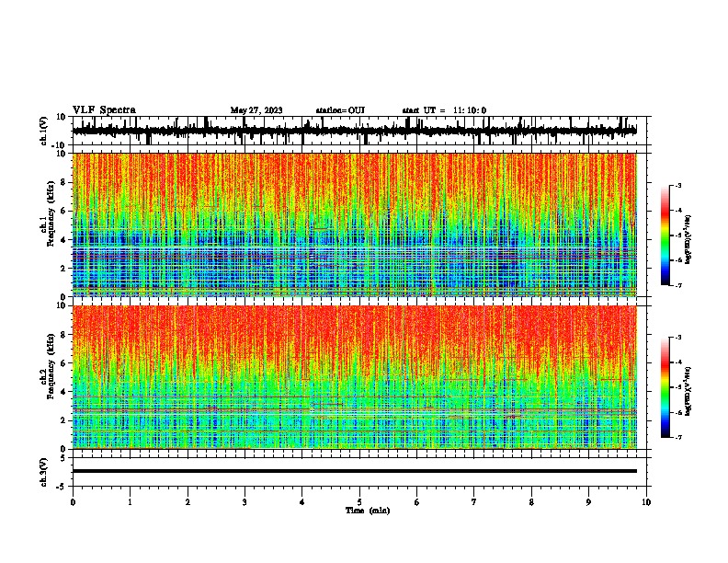The image size is (728, 563).
Task: Click the "VLF Spectra" title text
Action: [x=104, y=110]
